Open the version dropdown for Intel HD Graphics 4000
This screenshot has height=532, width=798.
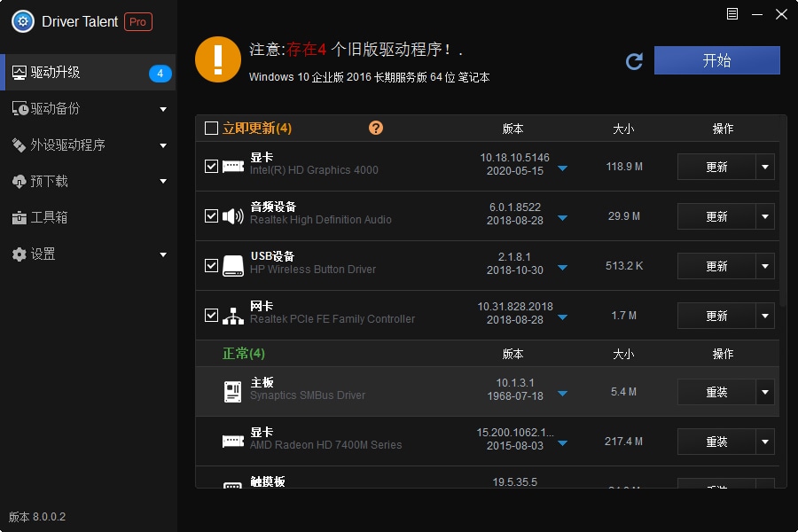(x=562, y=167)
